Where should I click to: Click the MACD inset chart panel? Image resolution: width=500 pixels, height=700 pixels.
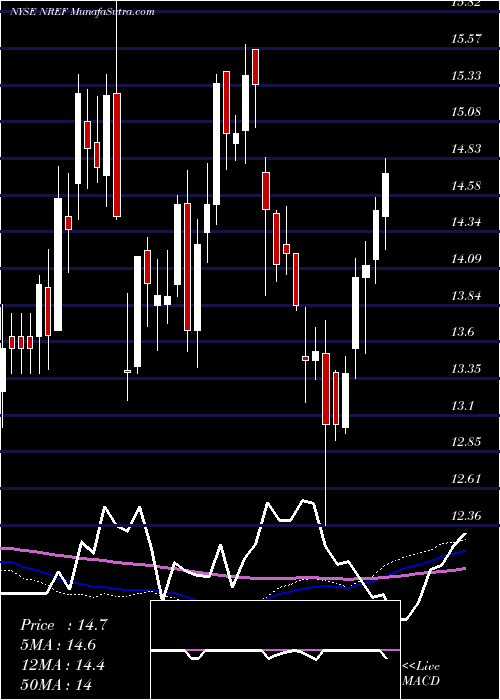pyautogui.click(x=275, y=650)
